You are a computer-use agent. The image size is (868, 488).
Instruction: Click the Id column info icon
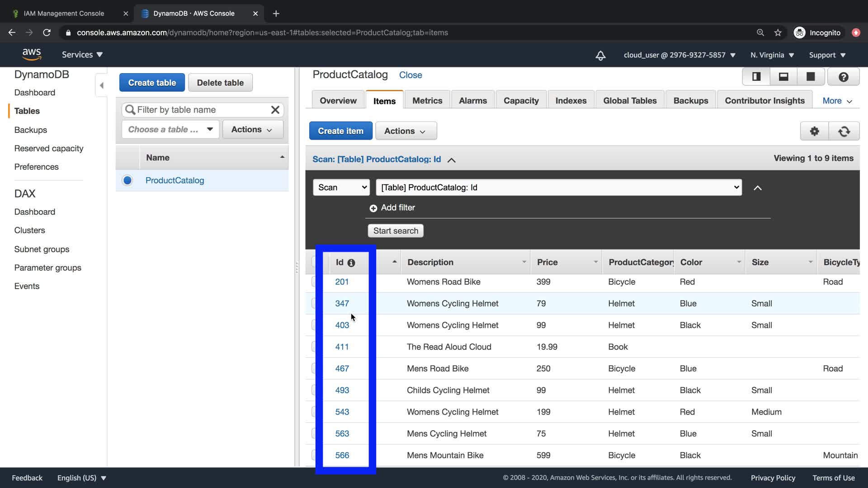[x=351, y=263]
